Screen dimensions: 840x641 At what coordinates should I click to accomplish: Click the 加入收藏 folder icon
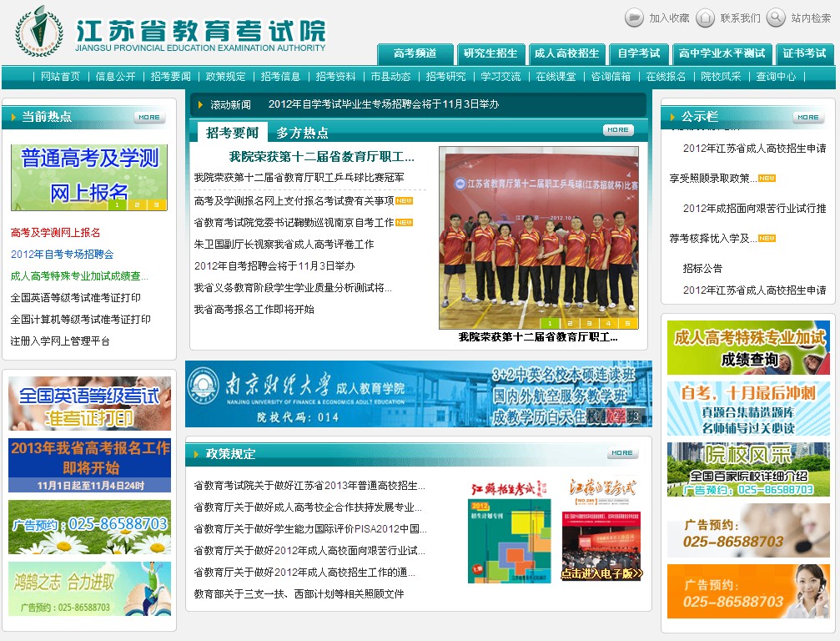point(634,18)
